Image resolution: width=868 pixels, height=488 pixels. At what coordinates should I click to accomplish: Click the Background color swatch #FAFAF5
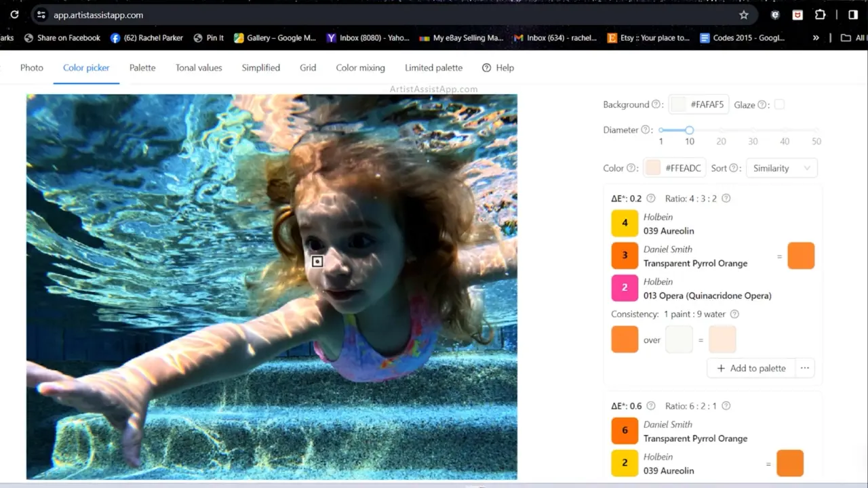[x=678, y=104]
